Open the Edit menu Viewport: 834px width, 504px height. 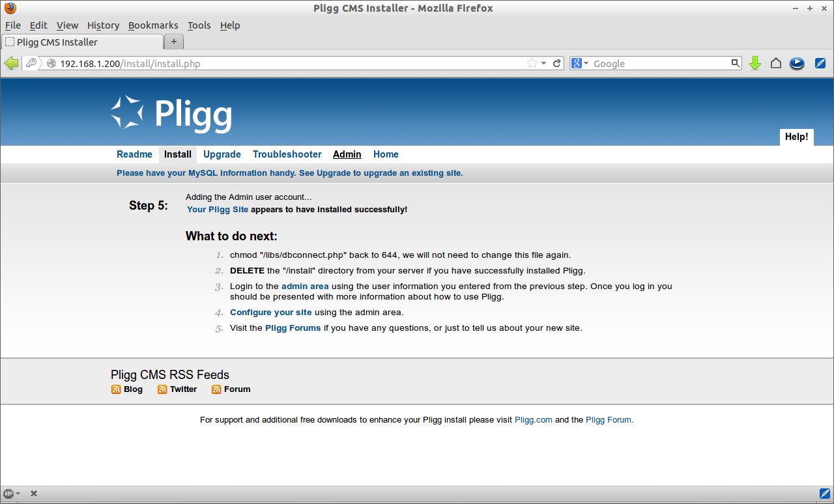point(38,25)
